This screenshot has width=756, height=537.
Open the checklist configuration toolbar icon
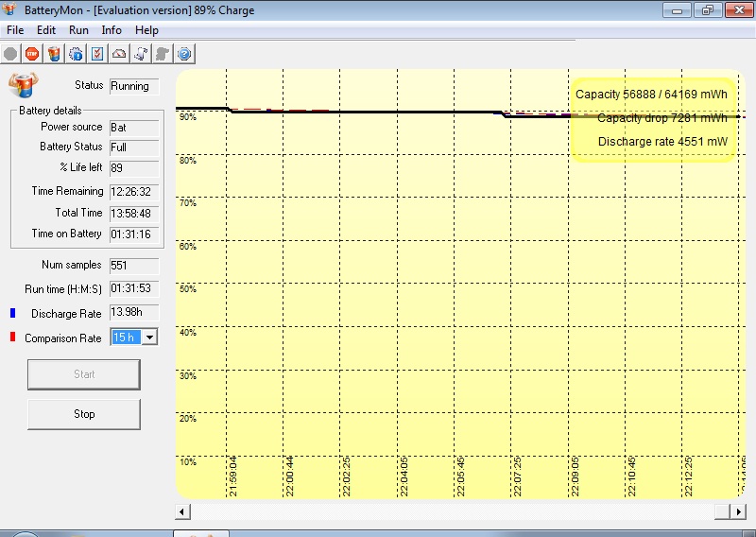point(97,54)
